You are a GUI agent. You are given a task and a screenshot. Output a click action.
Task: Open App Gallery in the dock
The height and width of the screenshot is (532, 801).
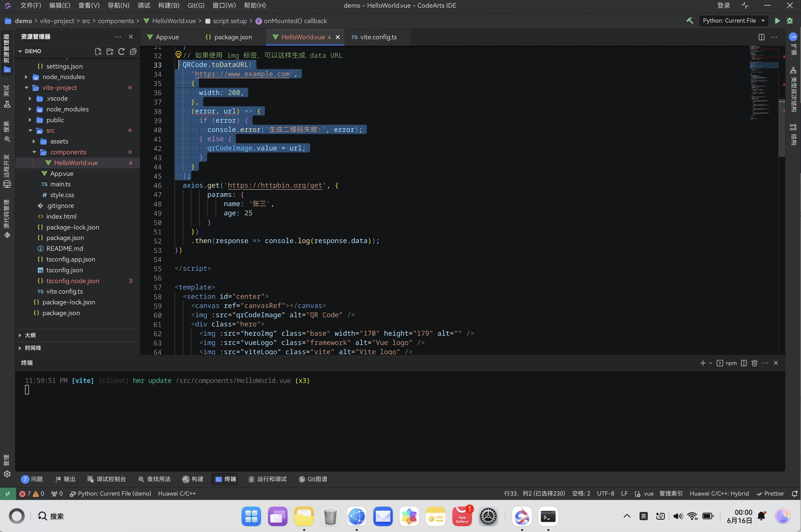coord(462,516)
